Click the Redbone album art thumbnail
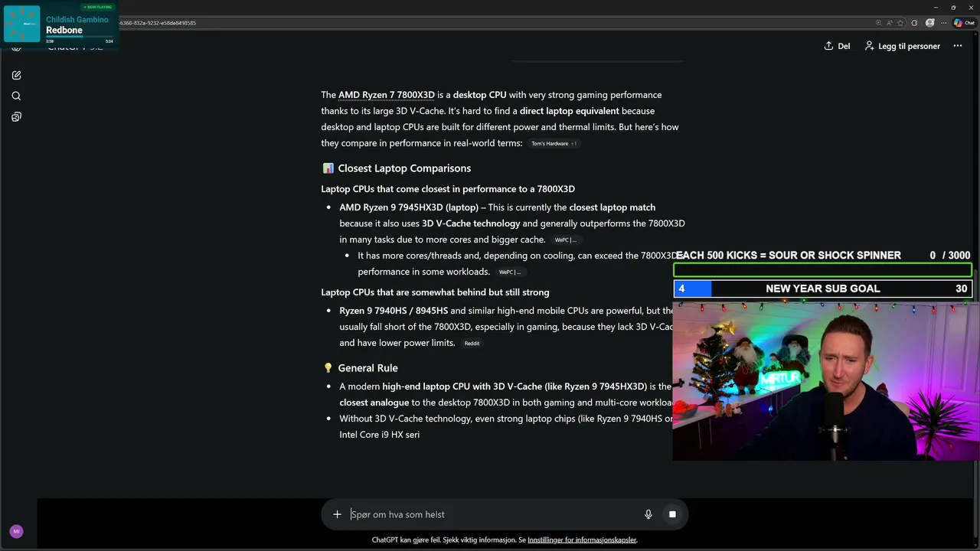The image size is (980, 551). [21, 24]
